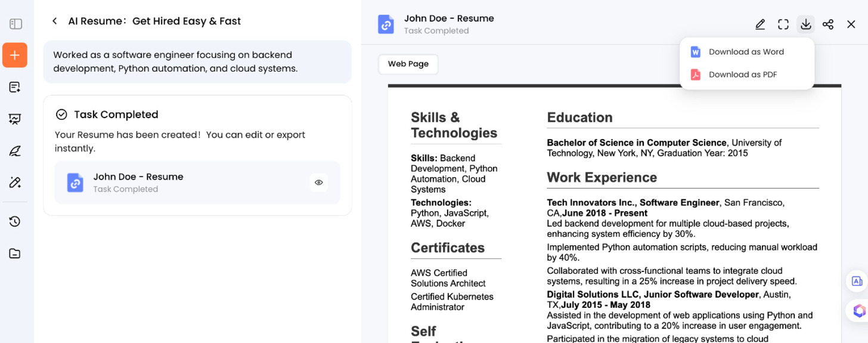Click the colorful AI assistant floating button

click(858, 310)
